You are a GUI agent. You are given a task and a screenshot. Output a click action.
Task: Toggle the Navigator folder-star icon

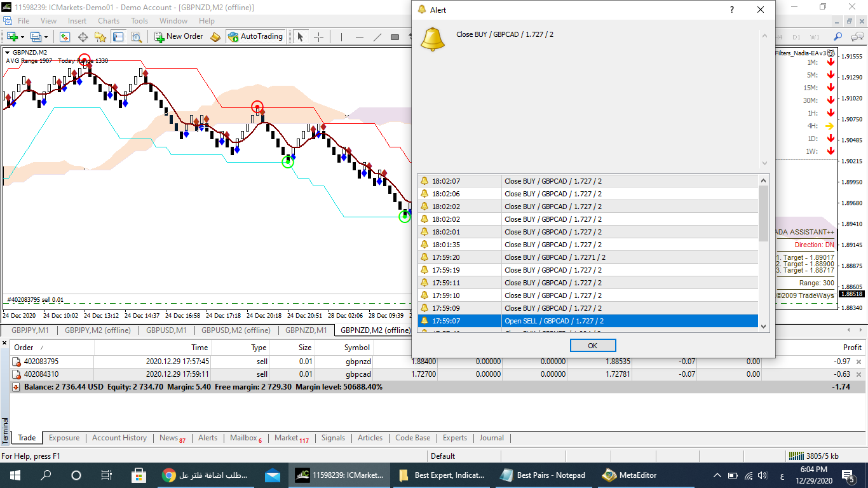pyautogui.click(x=101, y=37)
